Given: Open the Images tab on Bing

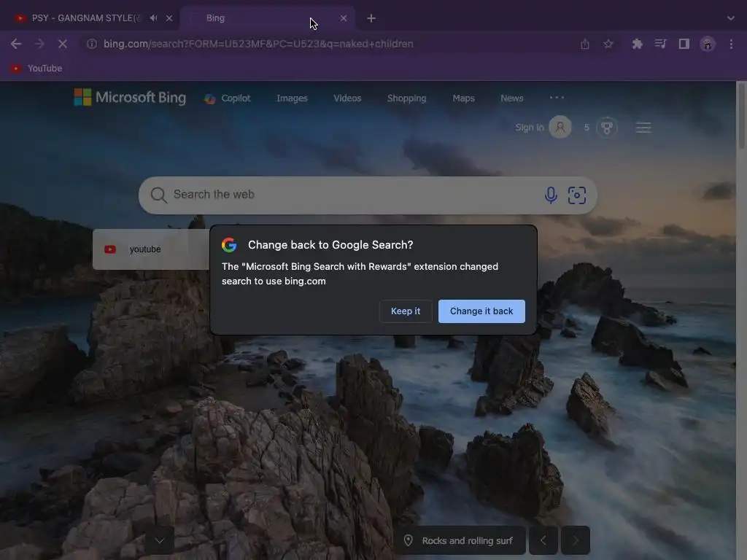Looking at the screenshot, I should click(x=292, y=98).
